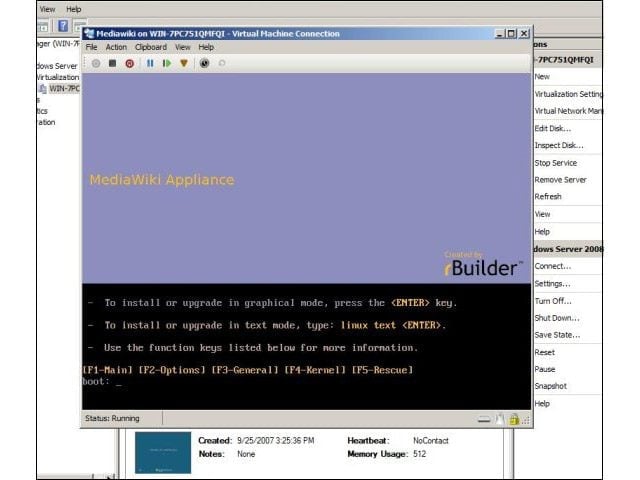Image resolution: width=640 pixels, height=480 pixels.
Task: Click View below Refresh in the actions pane
Action: pyautogui.click(x=542, y=214)
